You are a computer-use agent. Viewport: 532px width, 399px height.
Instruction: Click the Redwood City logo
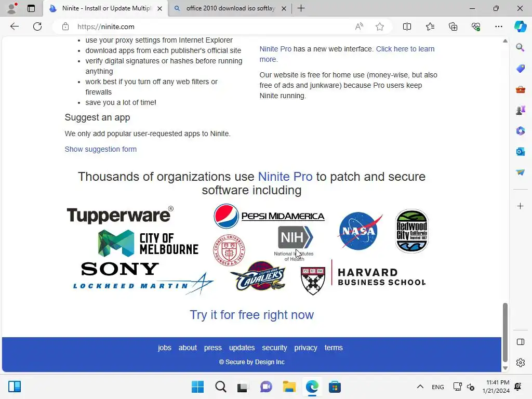click(x=412, y=231)
